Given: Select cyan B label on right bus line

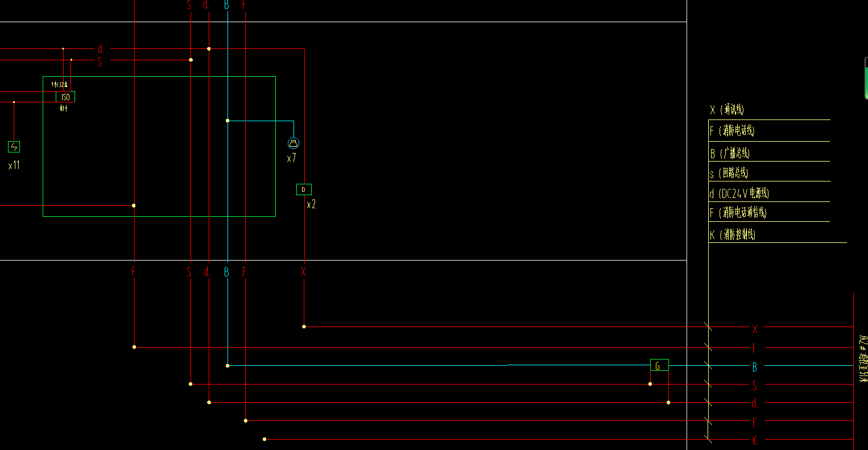Looking at the screenshot, I should pos(755,367).
